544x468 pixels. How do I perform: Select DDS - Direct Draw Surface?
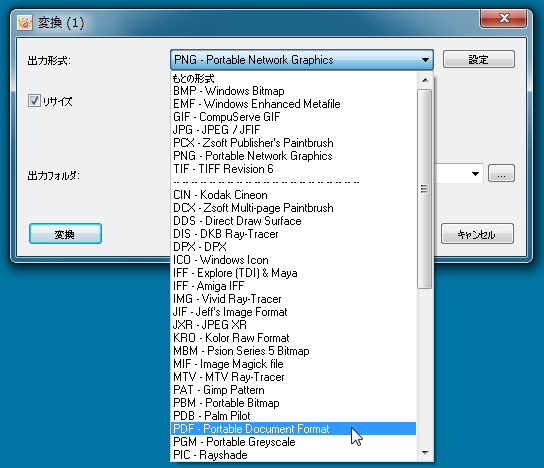[x=294, y=221]
